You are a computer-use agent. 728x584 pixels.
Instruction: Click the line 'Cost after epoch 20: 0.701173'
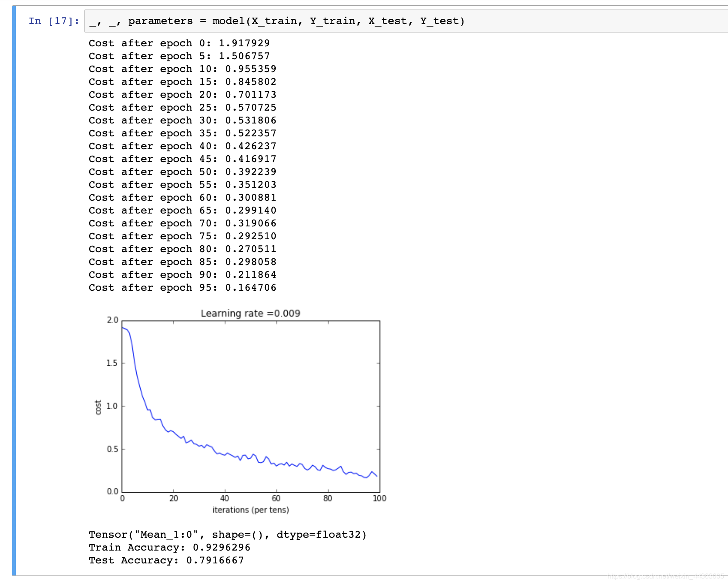coord(183,95)
